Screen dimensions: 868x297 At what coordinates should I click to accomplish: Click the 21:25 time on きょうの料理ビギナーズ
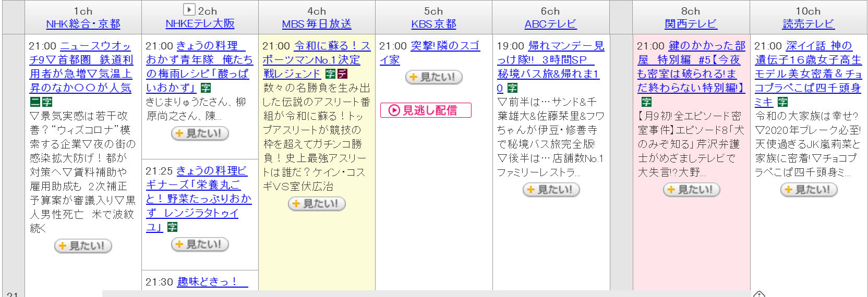coord(159,171)
